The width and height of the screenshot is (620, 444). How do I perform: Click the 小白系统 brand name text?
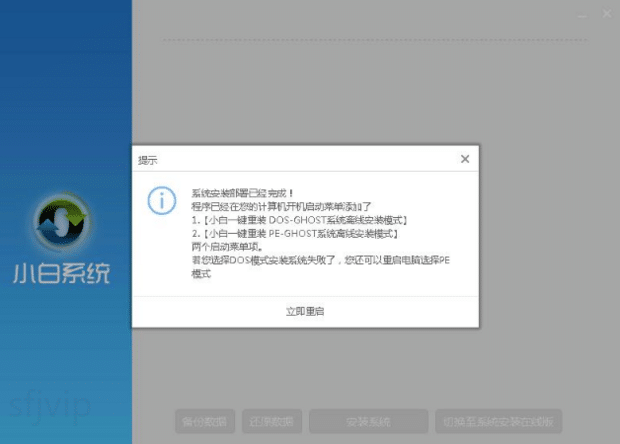point(61,273)
